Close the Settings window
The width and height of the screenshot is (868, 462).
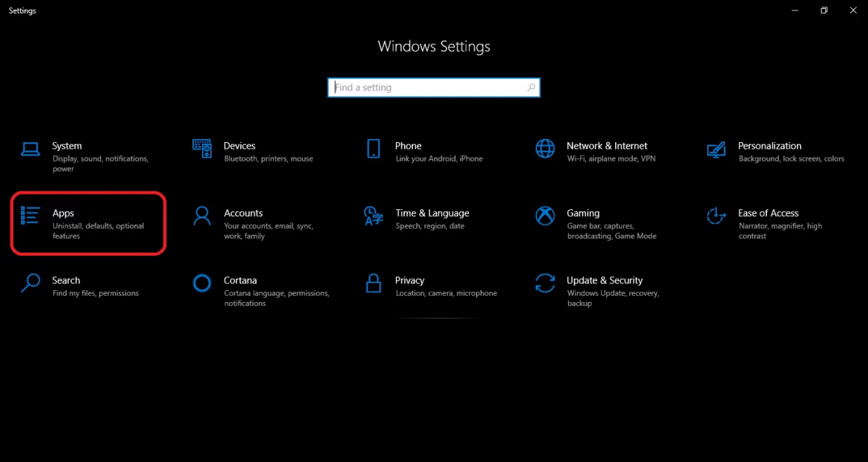853,10
